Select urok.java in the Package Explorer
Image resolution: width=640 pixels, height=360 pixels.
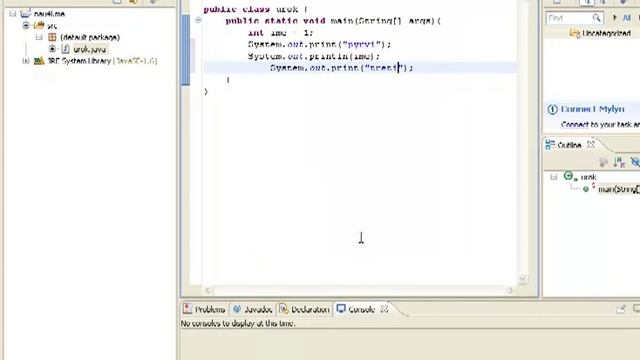[89, 49]
